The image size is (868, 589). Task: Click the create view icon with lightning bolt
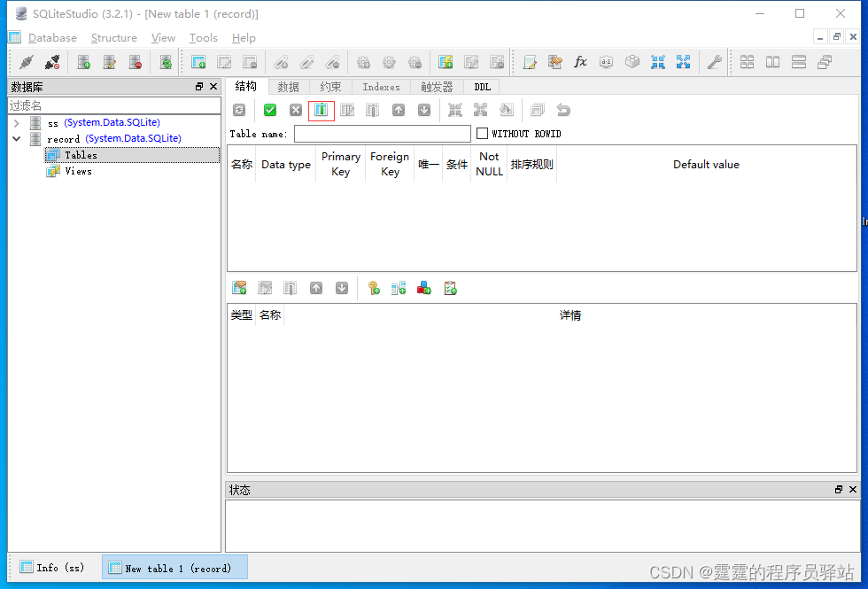(446, 62)
